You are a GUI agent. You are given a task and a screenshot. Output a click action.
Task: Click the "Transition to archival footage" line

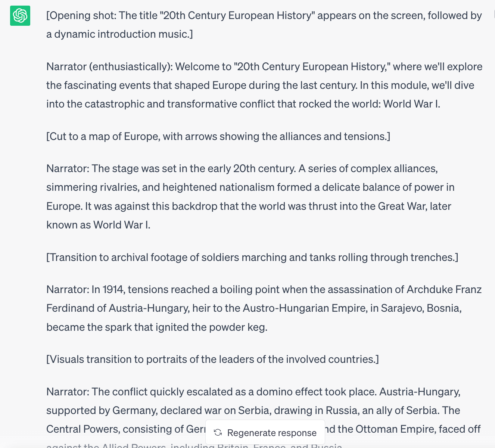(x=252, y=257)
